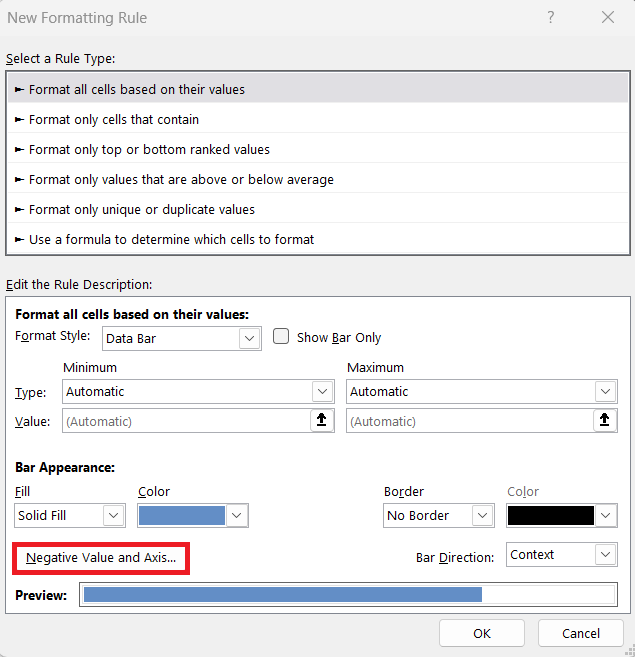Confirm with the OK button
This screenshot has height=657, width=635.
[482, 633]
